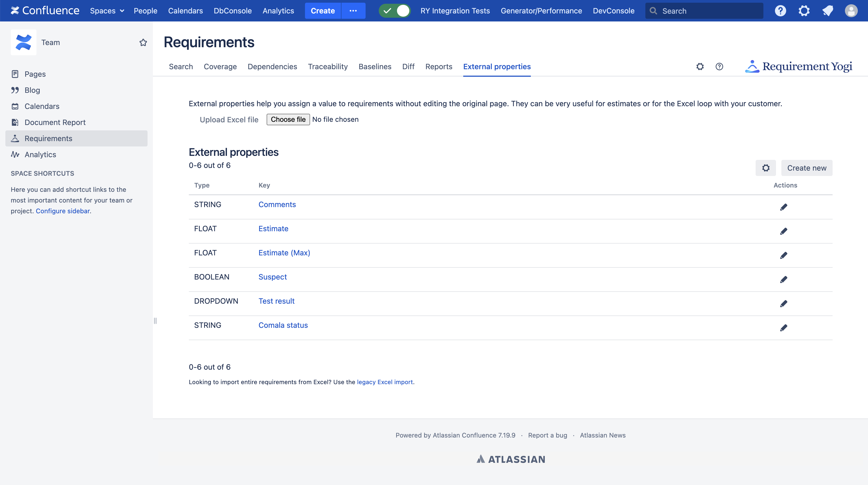868x485 pixels.
Task: Click the Search field in the header
Action: [704, 11]
